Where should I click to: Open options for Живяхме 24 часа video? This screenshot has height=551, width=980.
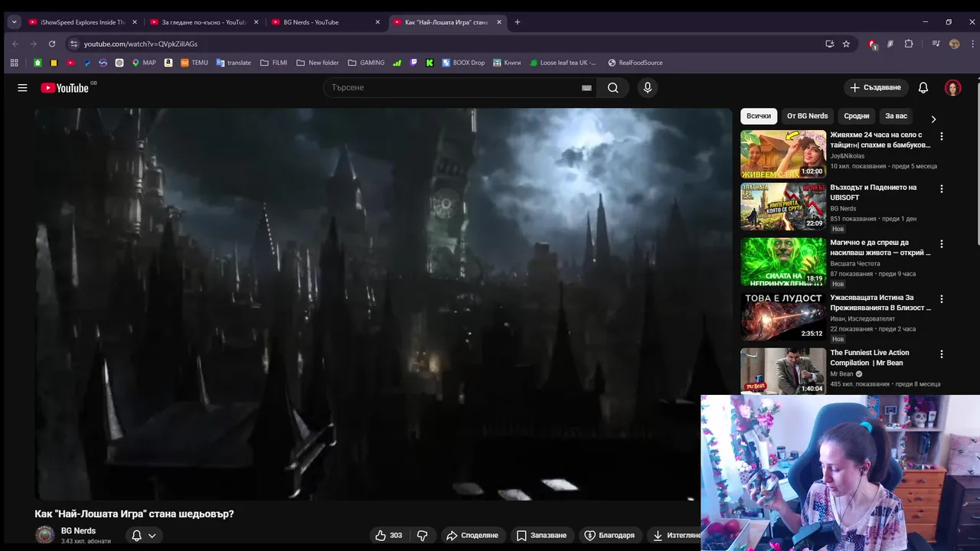click(942, 136)
